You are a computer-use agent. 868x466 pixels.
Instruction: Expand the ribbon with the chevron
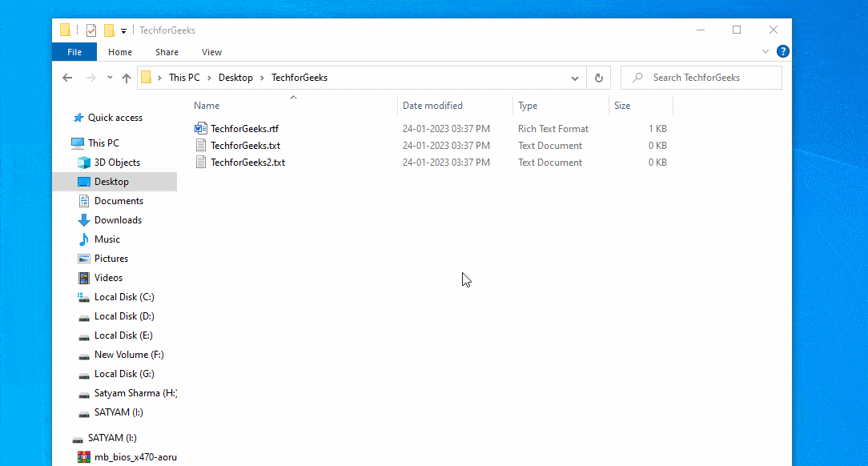765,51
